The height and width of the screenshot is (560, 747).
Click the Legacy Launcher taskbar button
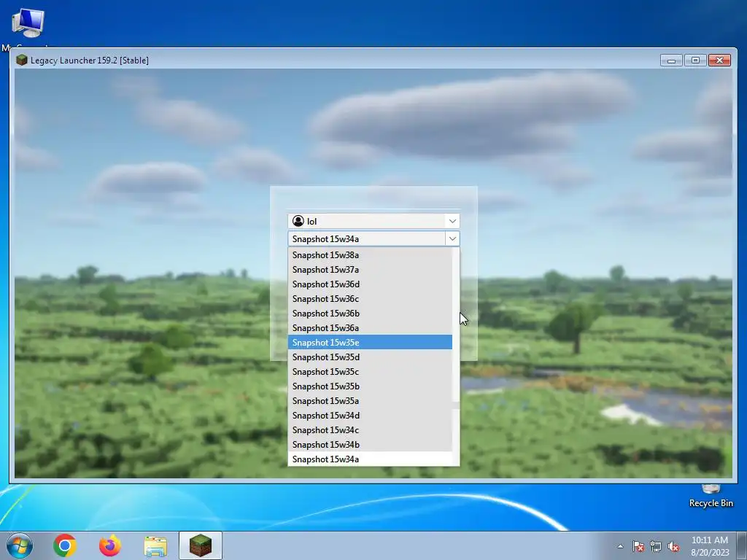tap(201, 545)
